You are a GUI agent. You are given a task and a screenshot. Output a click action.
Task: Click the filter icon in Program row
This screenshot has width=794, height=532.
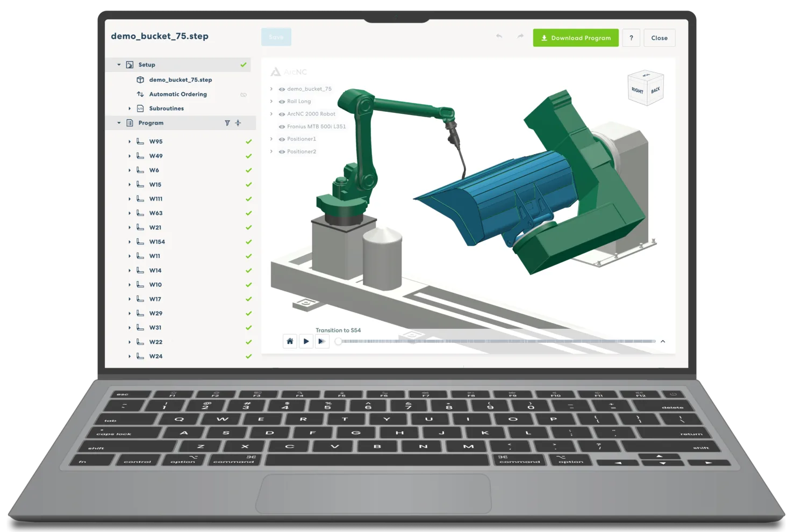[227, 123]
